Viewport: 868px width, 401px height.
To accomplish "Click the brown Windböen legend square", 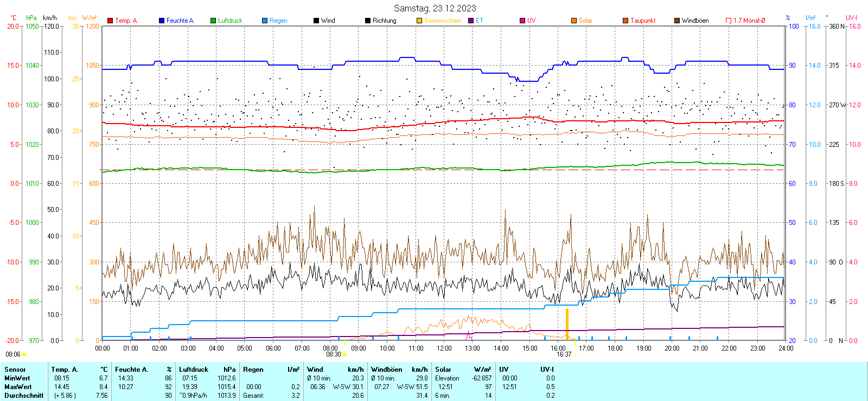I will [677, 21].
